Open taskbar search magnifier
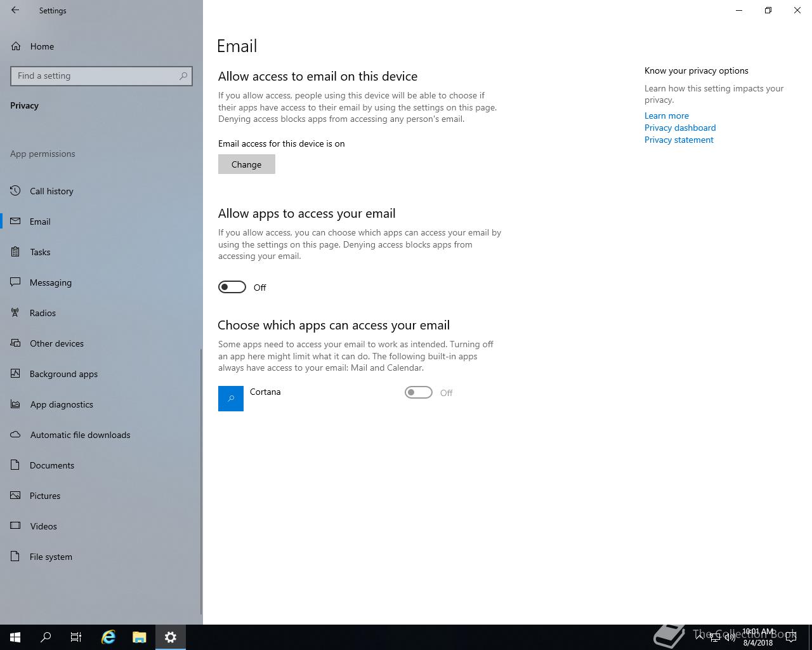This screenshot has height=650, width=812. (x=46, y=637)
